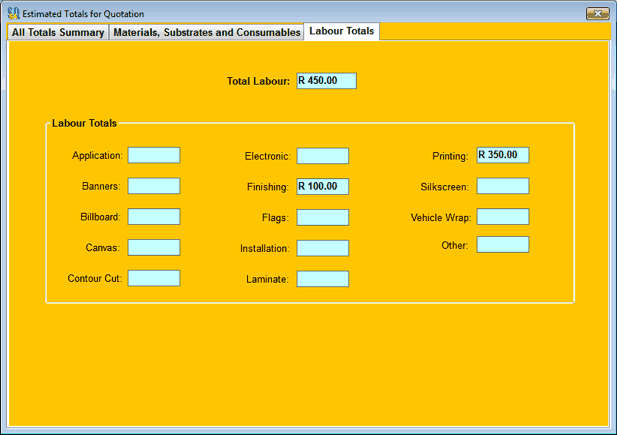Screen dimensions: 617x435
Task: Close the Estimated Totals window
Action: pos(597,14)
